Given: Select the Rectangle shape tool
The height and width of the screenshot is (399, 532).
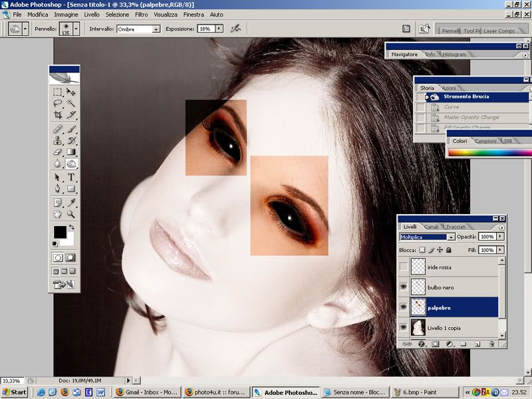Looking at the screenshot, I should pos(71,189).
